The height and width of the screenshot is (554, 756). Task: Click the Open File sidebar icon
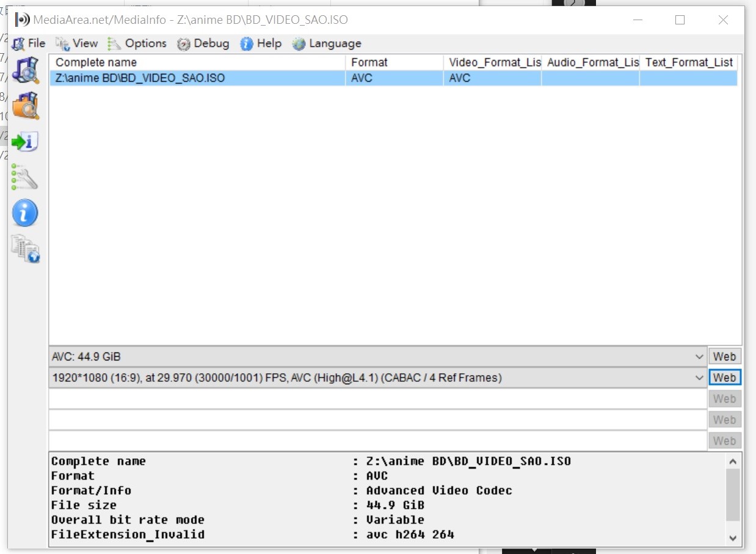coord(26,70)
